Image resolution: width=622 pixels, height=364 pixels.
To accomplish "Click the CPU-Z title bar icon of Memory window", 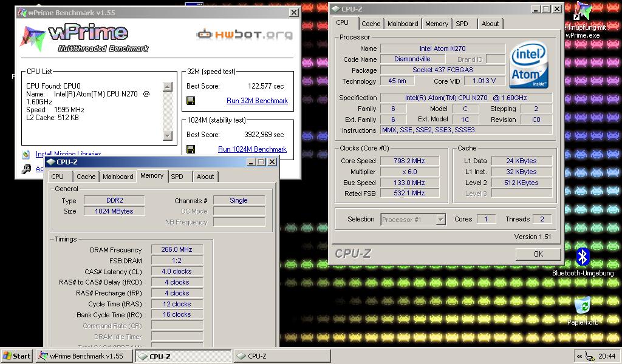I will [x=50, y=162].
